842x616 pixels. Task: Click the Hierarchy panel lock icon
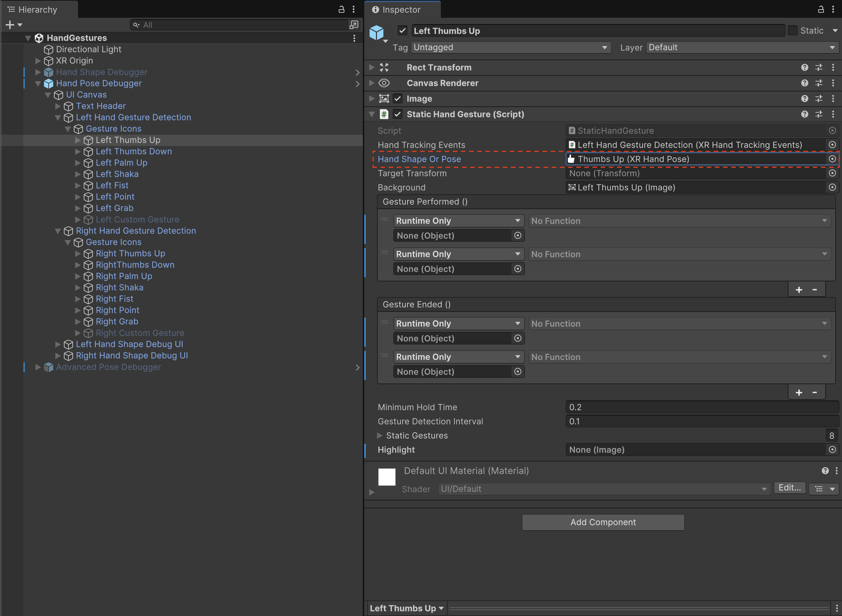pyautogui.click(x=341, y=9)
